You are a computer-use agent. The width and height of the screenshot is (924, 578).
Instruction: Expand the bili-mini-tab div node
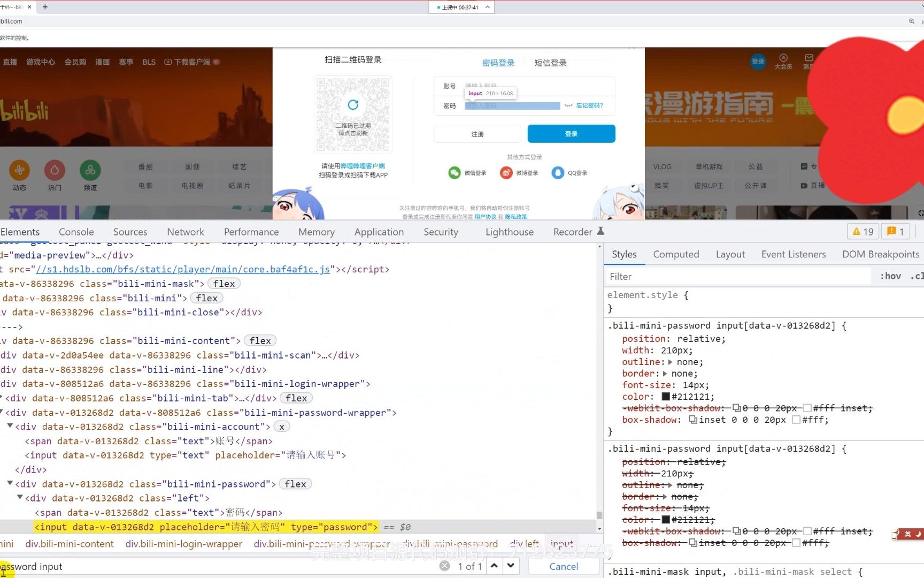2,398
